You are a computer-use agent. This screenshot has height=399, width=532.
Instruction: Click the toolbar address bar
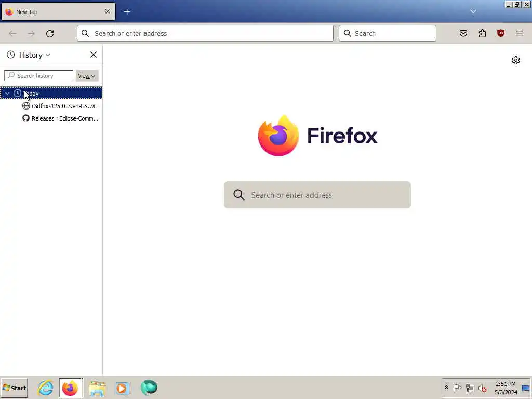point(205,33)
